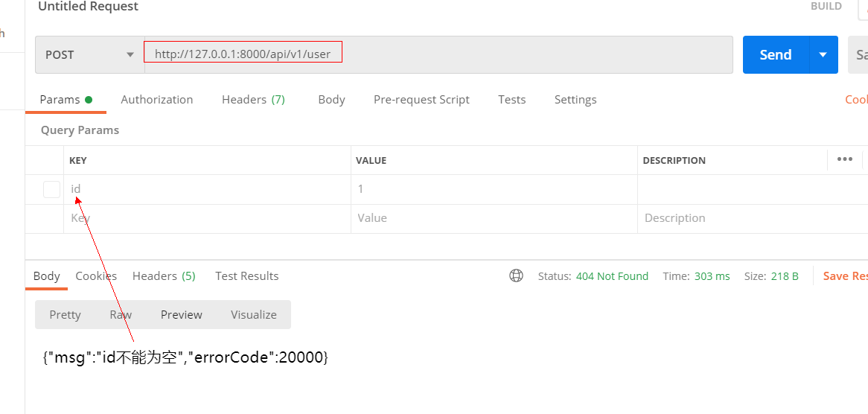Switch response view to Pretty
Image resolution: width=868 pixels, height=414 pixels.
[65, 314]
